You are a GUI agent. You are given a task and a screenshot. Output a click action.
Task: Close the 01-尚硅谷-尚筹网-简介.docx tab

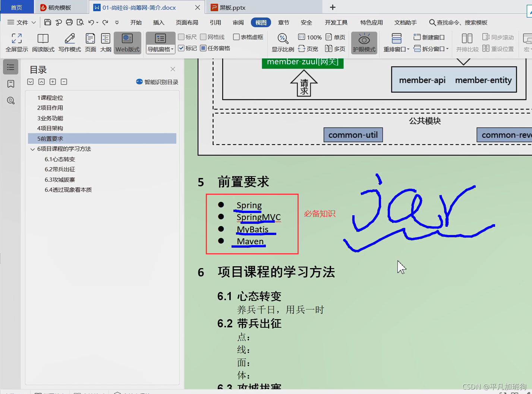(198, 7)
